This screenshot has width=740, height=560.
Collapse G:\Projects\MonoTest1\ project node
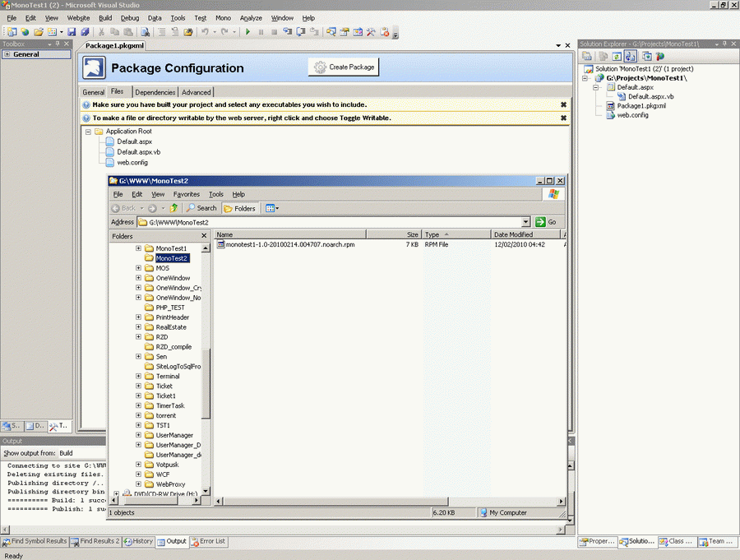pos(585,78)
